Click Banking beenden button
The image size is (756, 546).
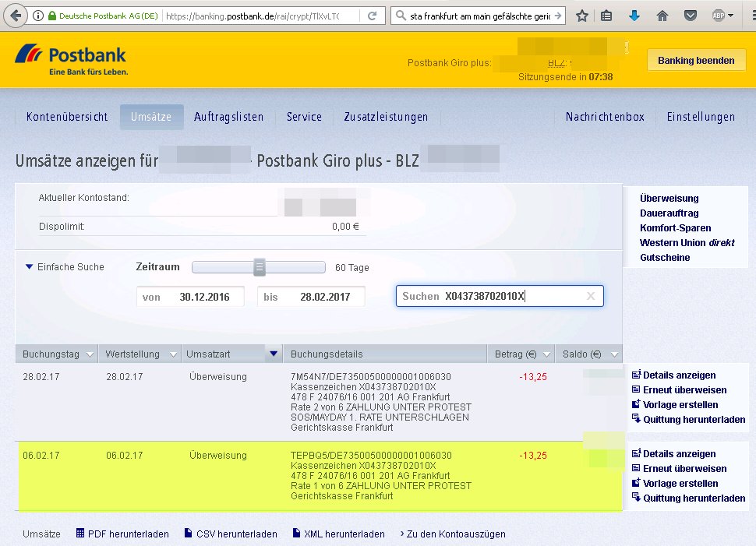(x=696, y=60)
